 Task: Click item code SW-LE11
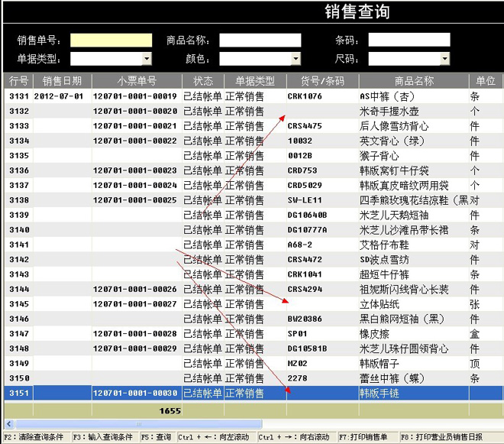pyautogui.click(x=305, y=200)
